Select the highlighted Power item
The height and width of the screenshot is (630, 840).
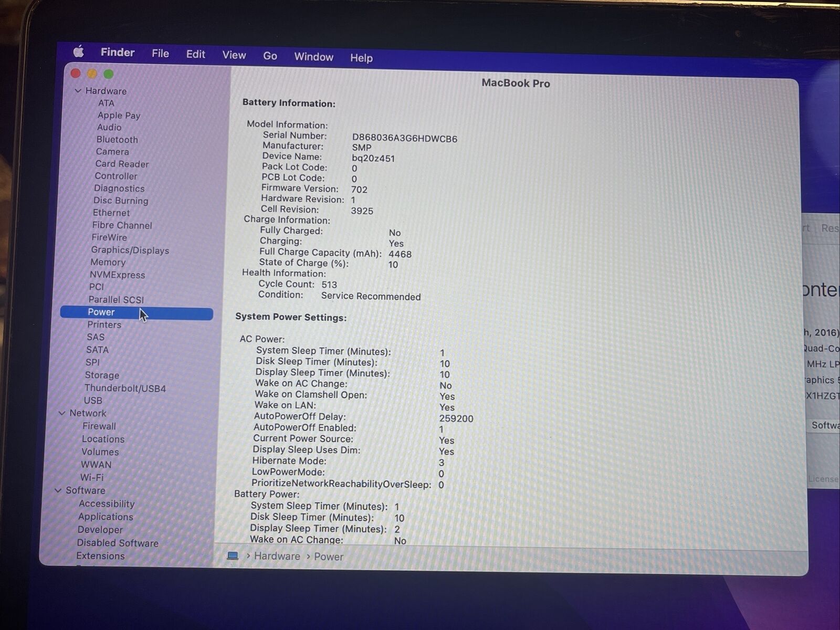[x=136, y=313]
